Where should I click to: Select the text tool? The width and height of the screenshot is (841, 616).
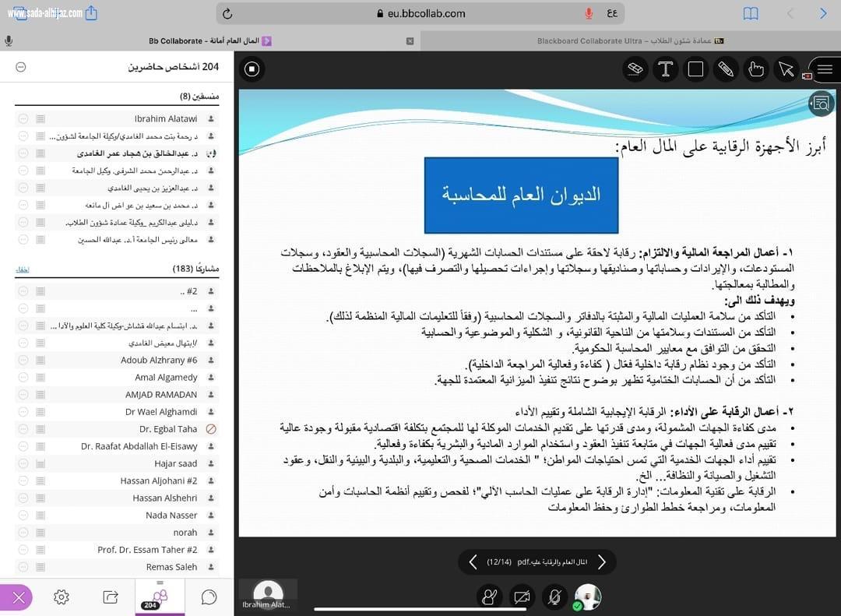click(666, 69)
